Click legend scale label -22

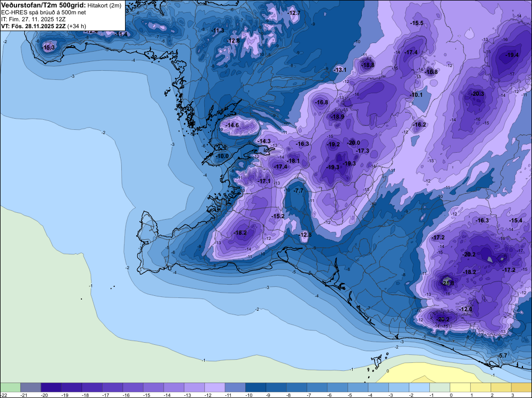3,395
